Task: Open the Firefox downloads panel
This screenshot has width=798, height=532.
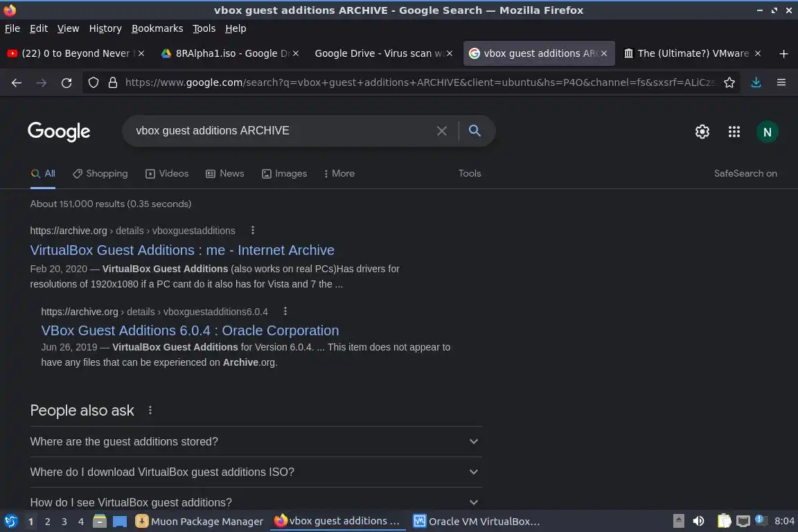Action: point(756,82)
